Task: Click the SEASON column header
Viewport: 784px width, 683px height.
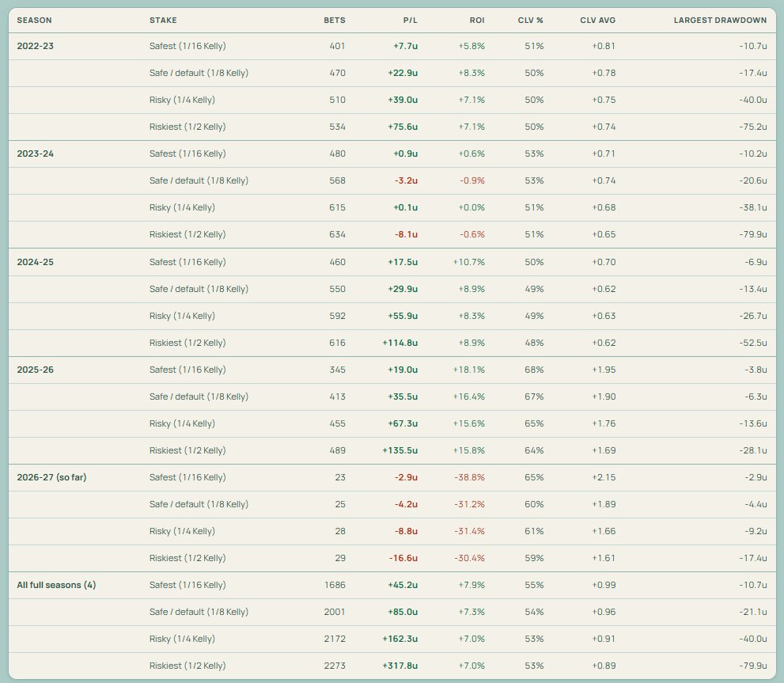Action: tap(34, 20)
